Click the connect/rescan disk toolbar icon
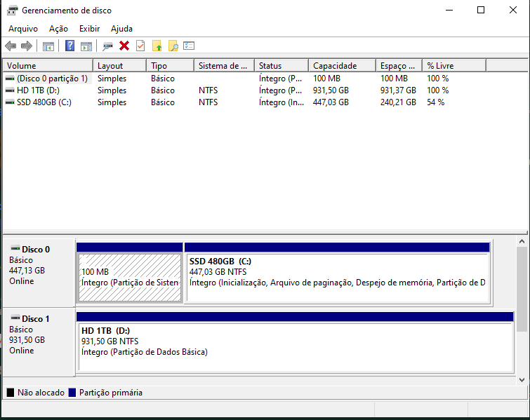The width and height of the screenshot is (530, 420). 108,46
